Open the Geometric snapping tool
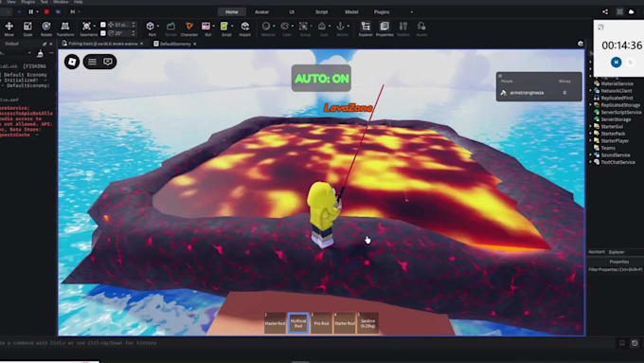644x363 pixels. pos(87,27)
